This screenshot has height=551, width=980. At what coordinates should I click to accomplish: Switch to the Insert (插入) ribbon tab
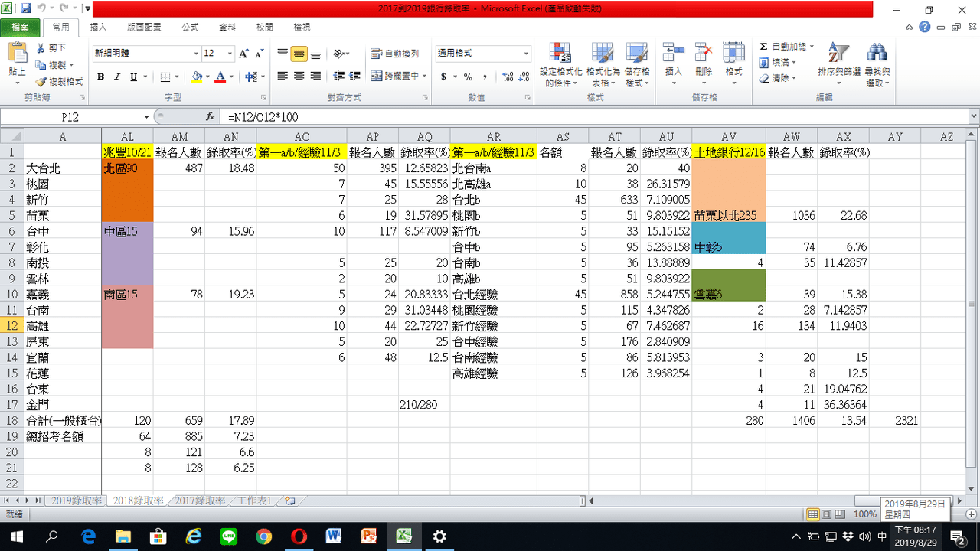point(98,27)
